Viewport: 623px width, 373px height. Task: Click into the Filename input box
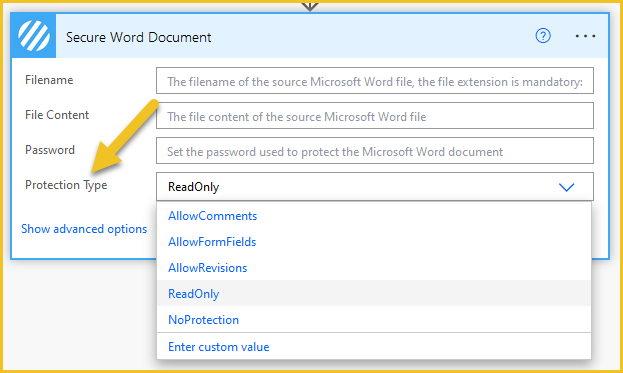pos(375,81)
